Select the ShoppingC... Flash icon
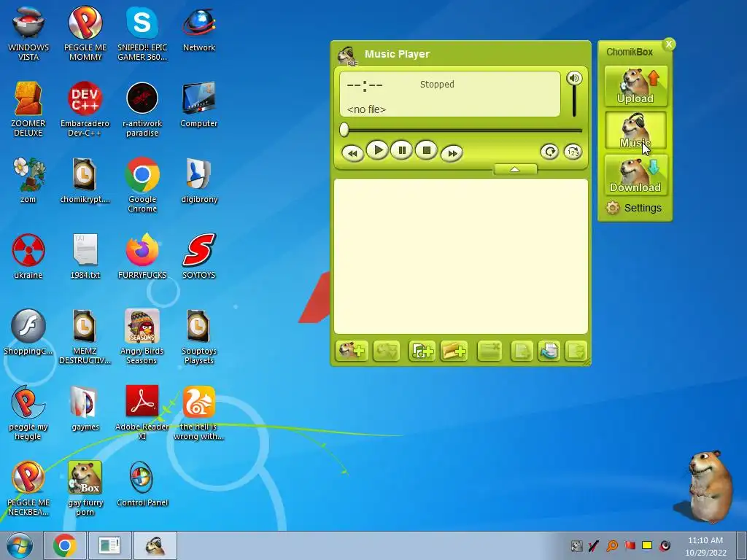This screenshot has height=560, width=747. 28,332
